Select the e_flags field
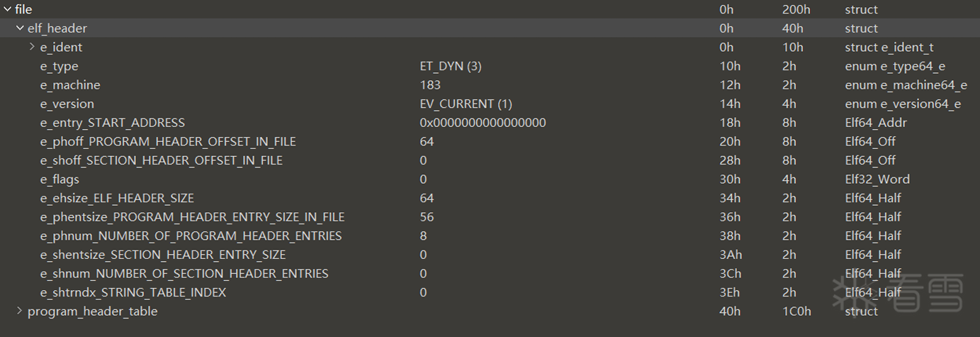 60,179
